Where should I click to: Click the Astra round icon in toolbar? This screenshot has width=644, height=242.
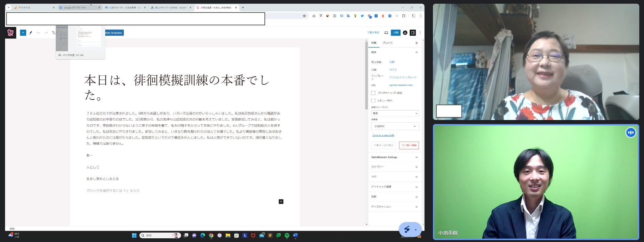[405, 33]
